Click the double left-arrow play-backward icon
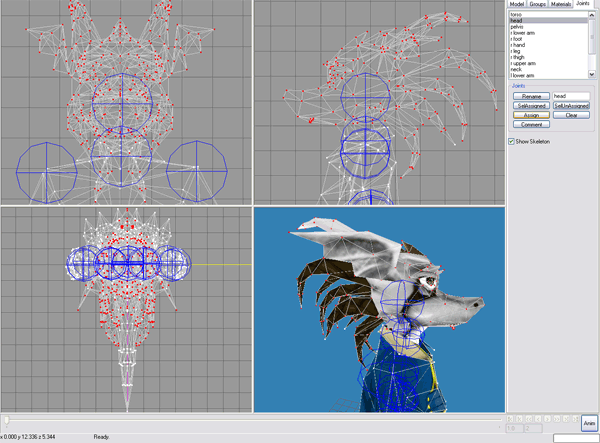 529,419
